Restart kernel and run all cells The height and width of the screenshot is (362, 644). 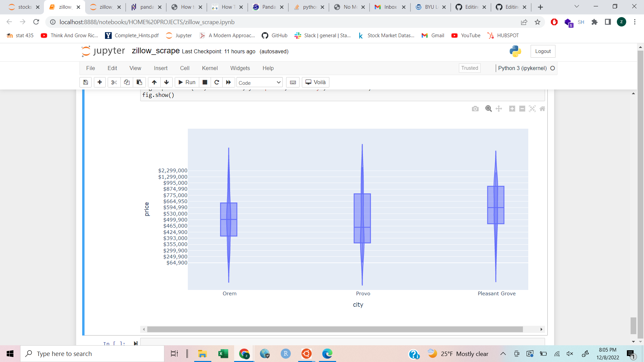point(228,82)
